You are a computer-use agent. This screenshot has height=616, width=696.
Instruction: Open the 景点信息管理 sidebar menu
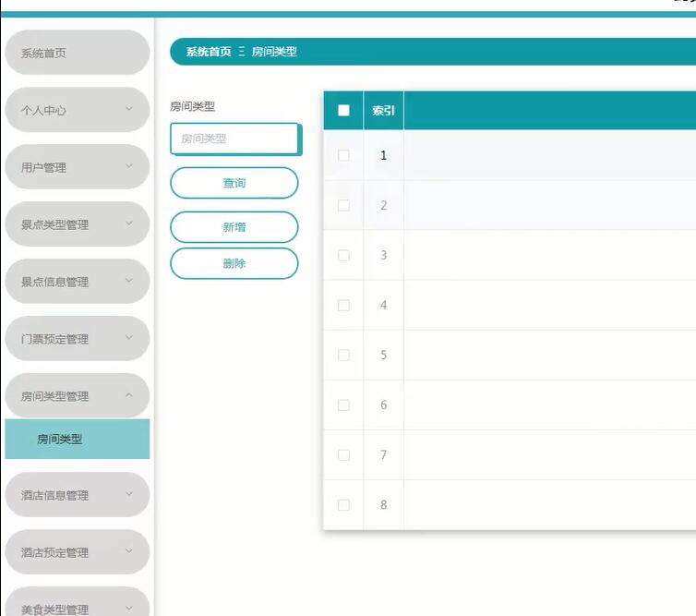point(77,282)
